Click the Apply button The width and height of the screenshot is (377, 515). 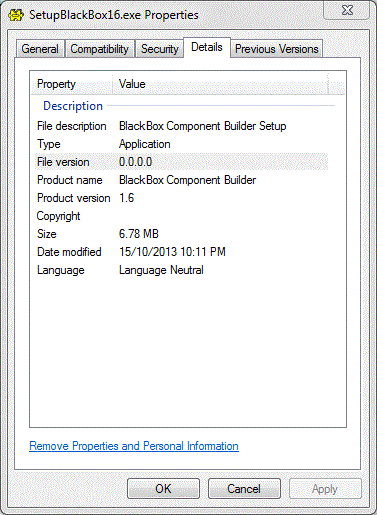(x=325, y=489)
